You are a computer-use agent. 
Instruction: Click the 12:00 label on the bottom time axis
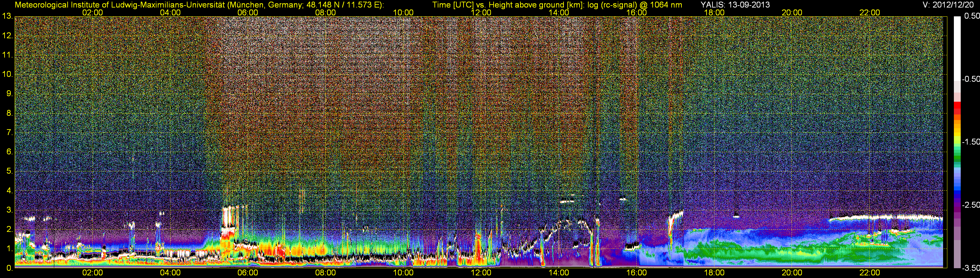481,273
